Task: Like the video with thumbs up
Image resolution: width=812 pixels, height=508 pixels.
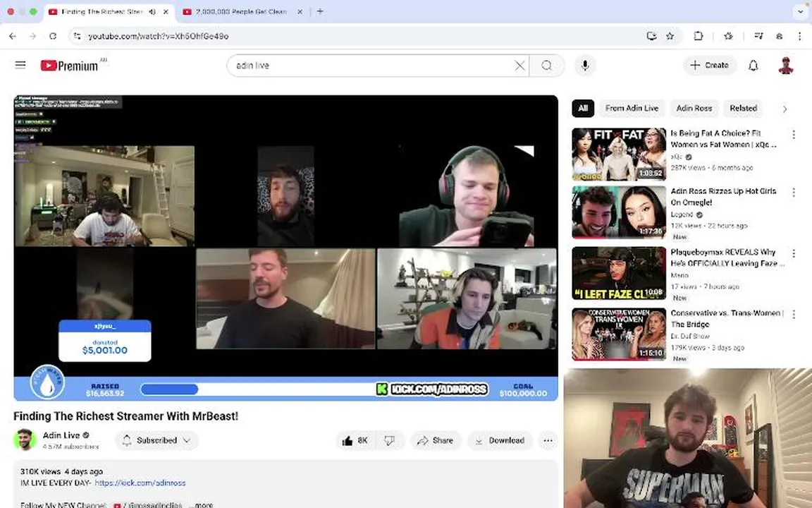Action: 355,440
